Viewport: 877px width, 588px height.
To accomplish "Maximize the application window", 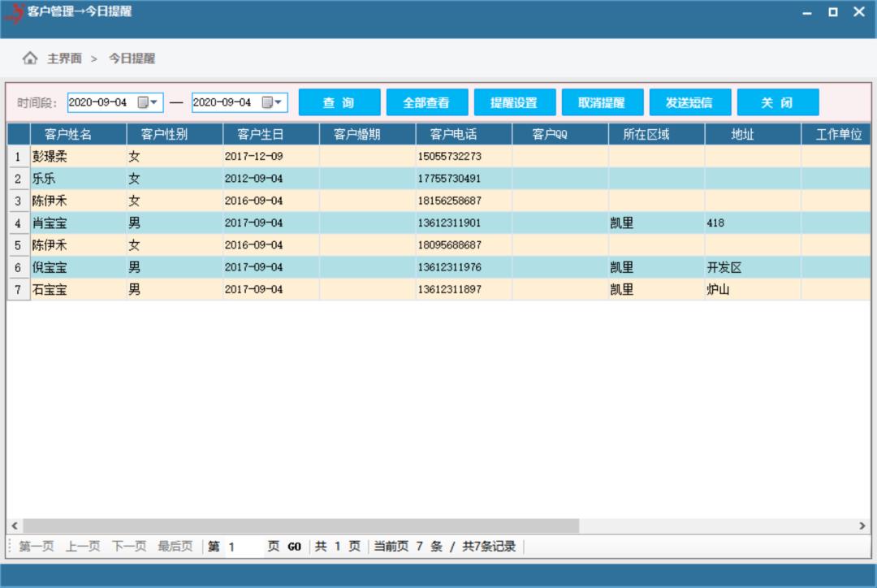I will (832, 12).
